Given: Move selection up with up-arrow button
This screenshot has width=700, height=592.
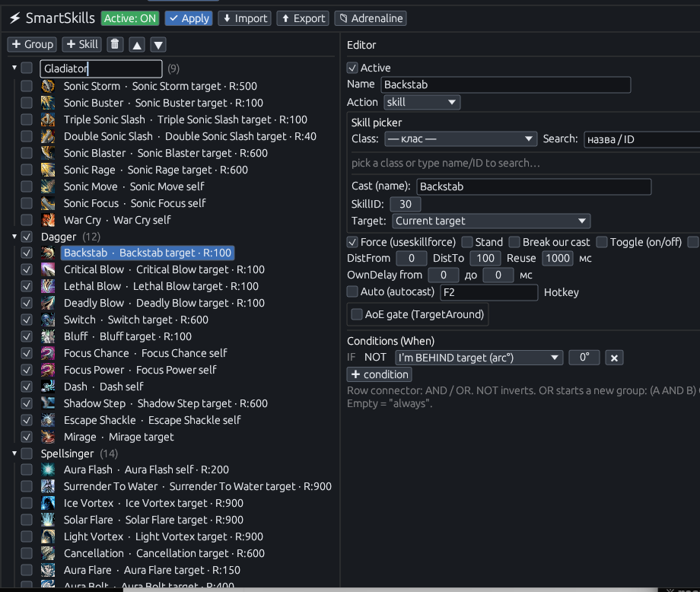Looking at the screenshot, I should coord(137,44).
